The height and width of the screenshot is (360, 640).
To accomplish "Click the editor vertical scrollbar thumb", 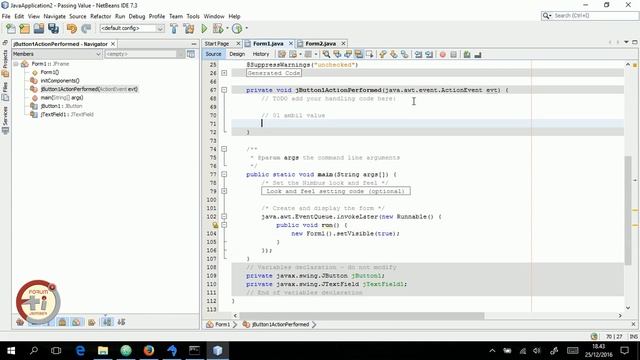I will 628,210.
